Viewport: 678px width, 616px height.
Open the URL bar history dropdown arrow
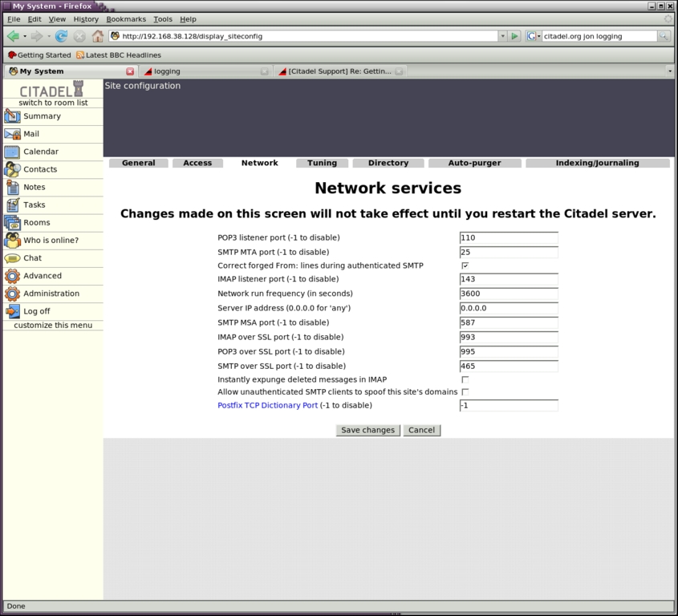[x=503, y=36]
